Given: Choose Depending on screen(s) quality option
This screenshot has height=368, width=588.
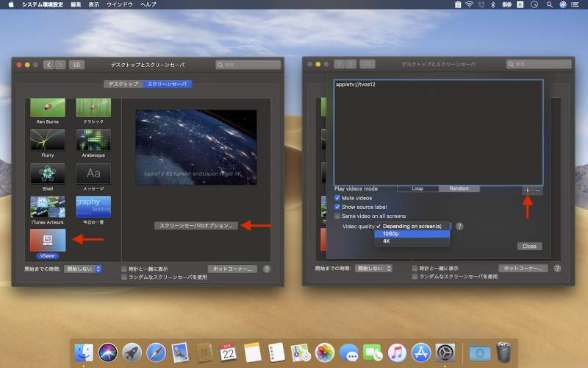Looking at the screenshot, I should (412, 226).
